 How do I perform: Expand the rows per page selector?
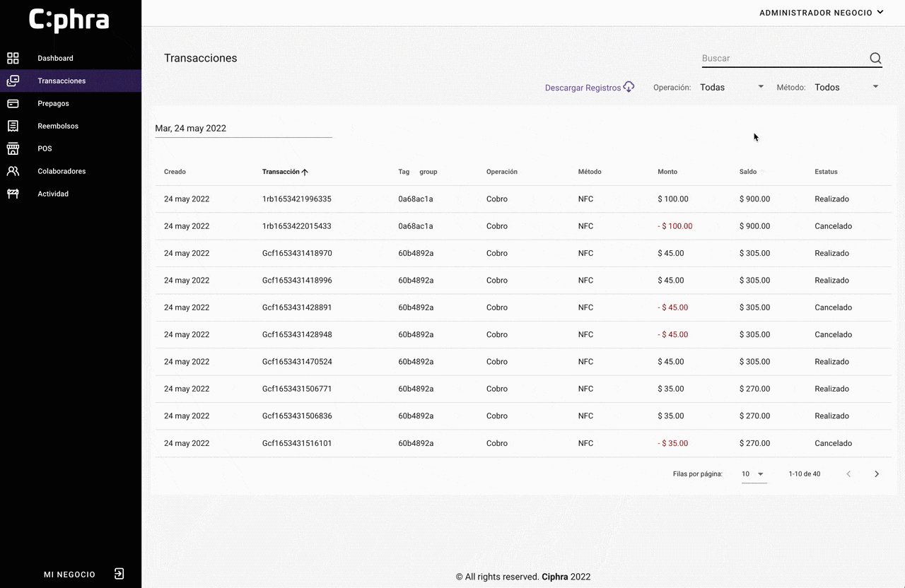[x=754, y=474]
